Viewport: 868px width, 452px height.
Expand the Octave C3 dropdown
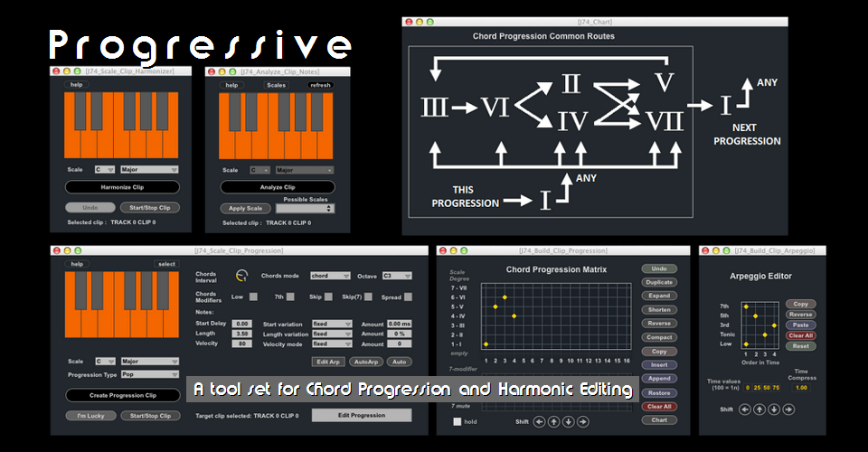tap(397, 276)
